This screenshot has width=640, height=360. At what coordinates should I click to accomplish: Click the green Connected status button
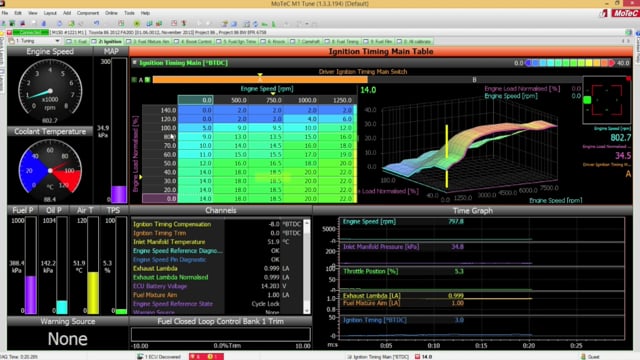(x=31, y=32)
